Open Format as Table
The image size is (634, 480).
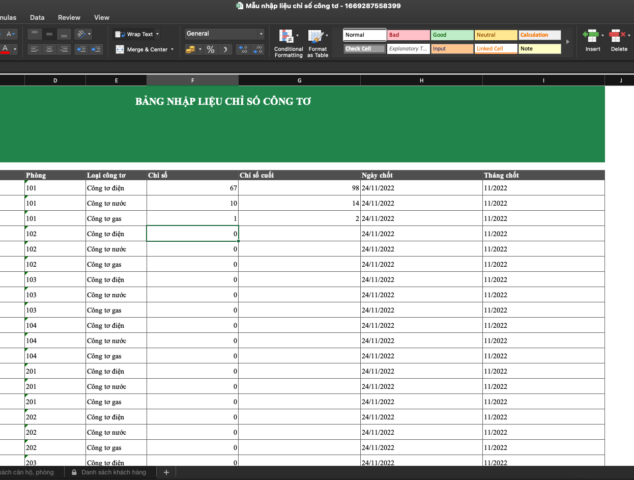pos(318,40)
